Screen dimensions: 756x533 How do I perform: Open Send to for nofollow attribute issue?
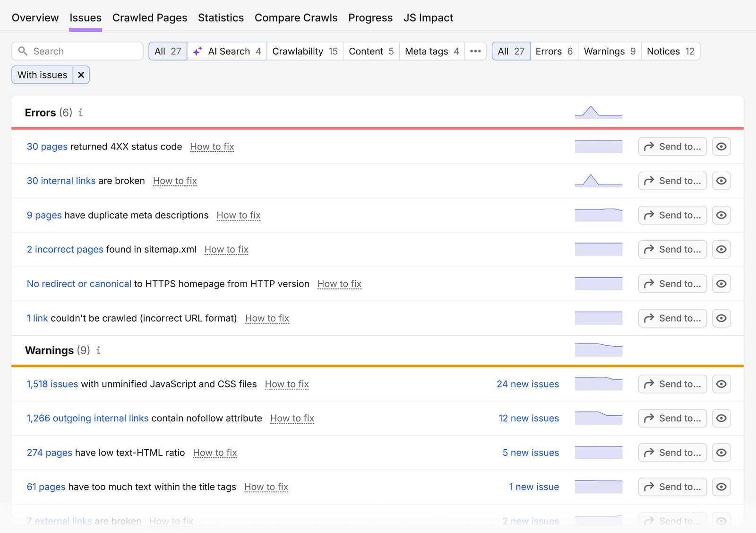coord(672,418)
